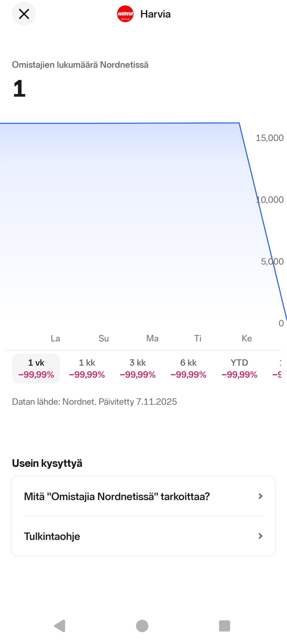Switch to 3 kk time range

138,368
